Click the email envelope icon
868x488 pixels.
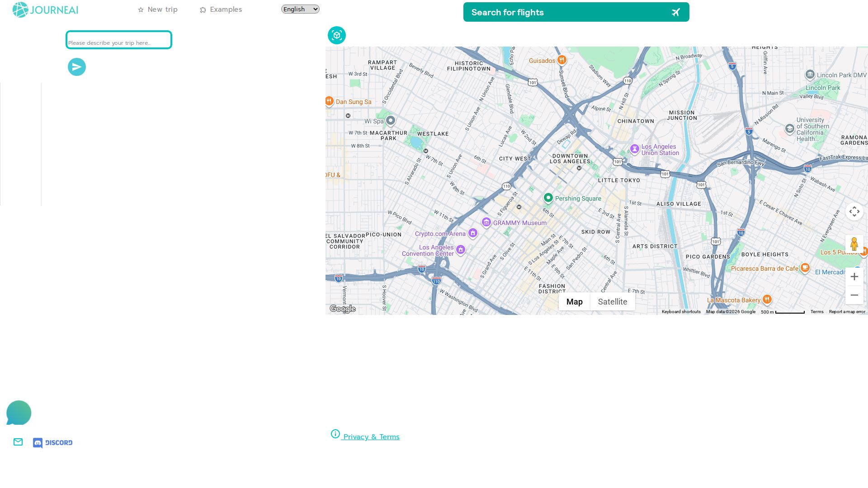tap(18, 442)
